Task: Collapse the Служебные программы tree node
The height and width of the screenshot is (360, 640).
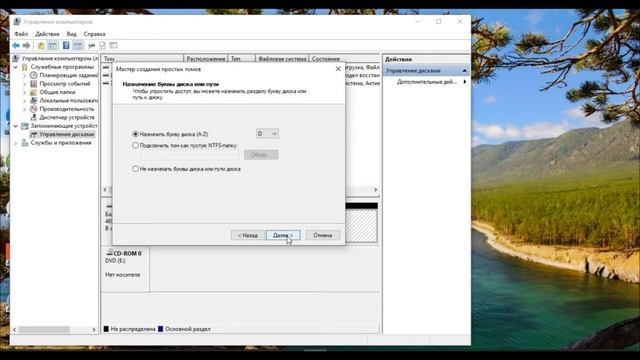Action: pos(16,67)
